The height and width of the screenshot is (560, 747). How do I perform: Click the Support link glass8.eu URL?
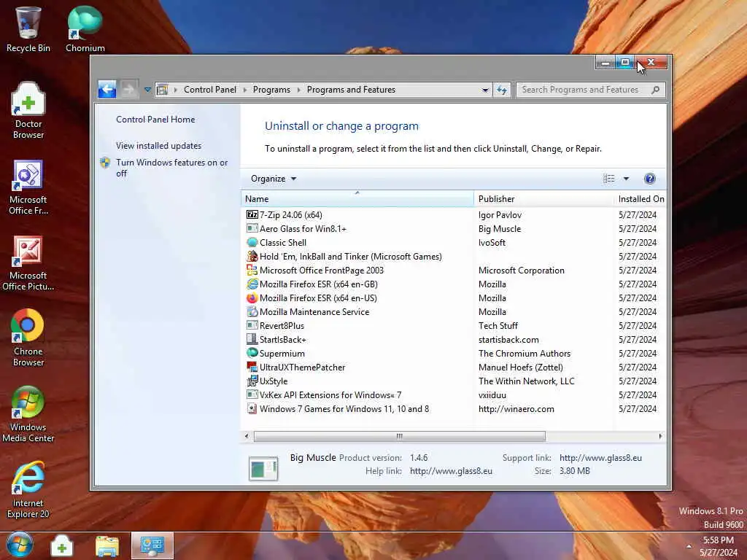coord(600,458)
